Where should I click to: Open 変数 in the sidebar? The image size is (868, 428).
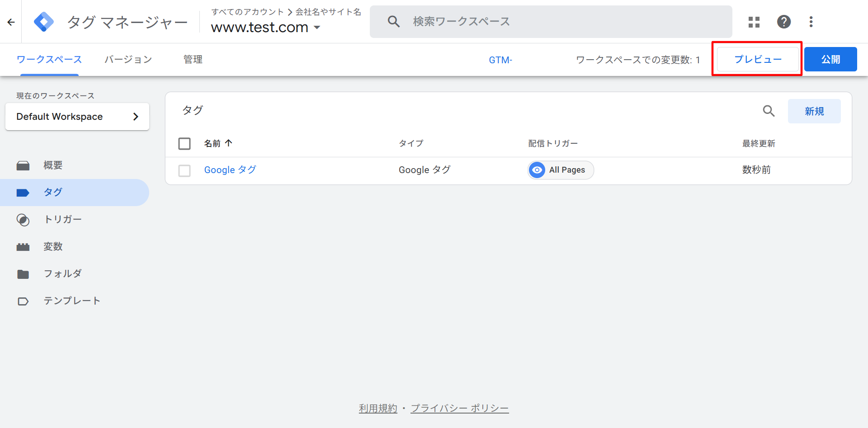pos(53,247)
